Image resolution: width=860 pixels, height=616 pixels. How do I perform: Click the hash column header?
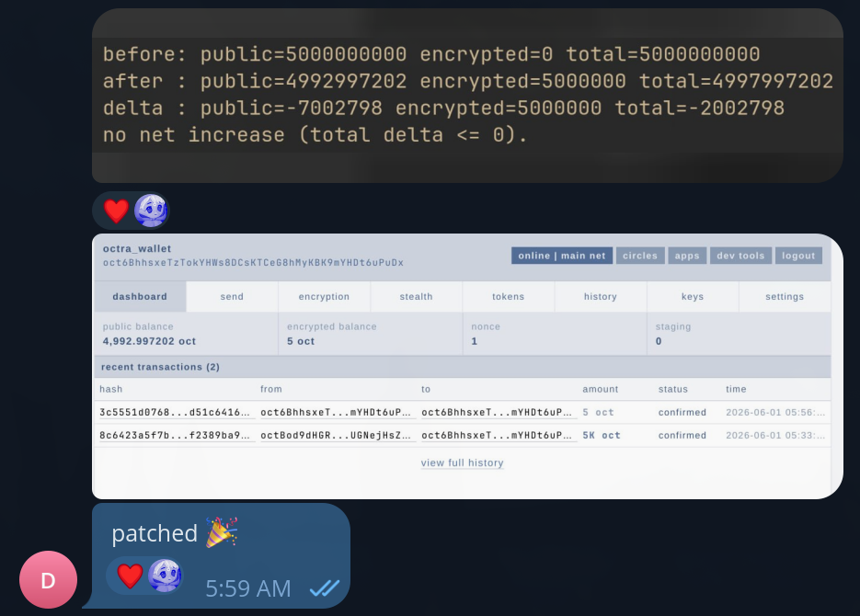pos(110,389)
